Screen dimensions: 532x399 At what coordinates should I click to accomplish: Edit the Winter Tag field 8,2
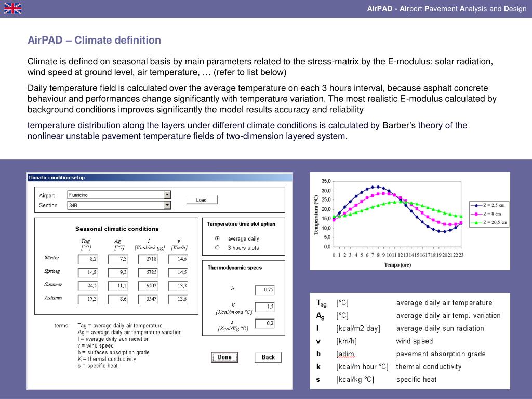pos(88,259)
